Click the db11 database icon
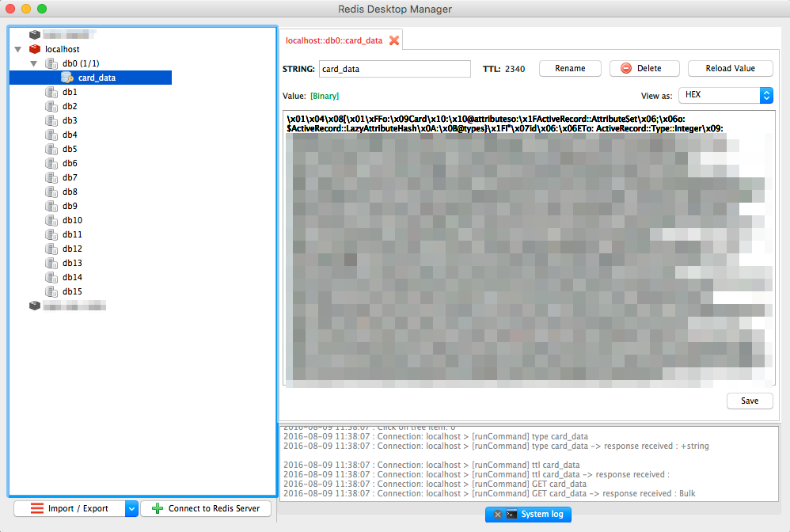 point(51,234)
